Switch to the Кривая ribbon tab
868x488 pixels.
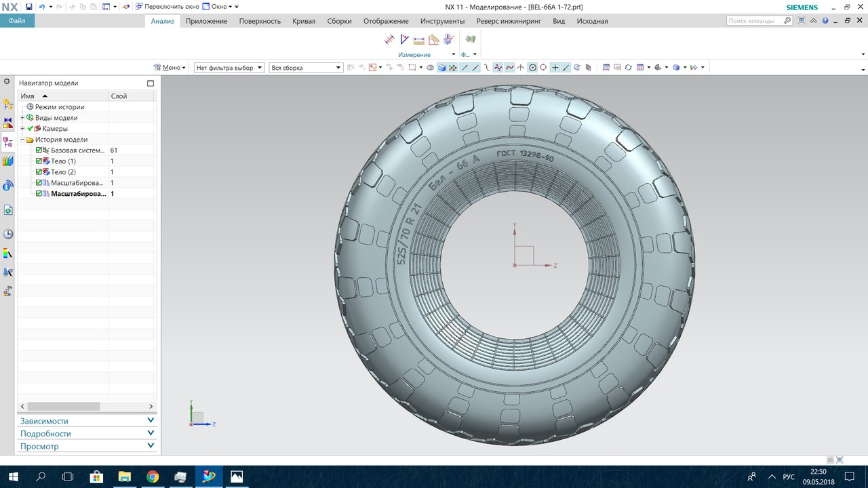click(304, 21)
